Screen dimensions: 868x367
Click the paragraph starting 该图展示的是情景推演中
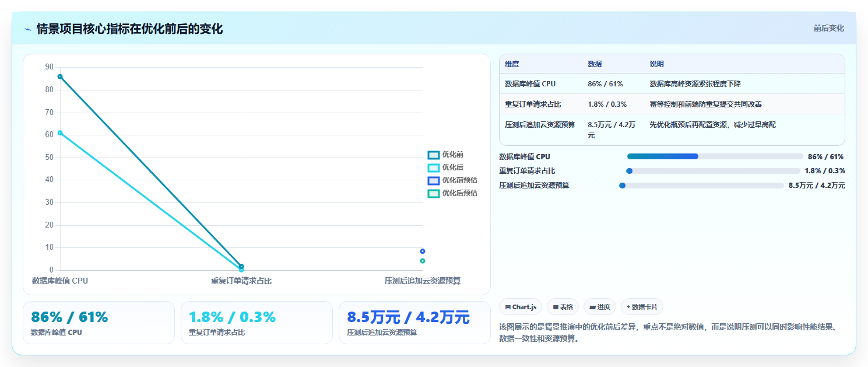click(670, 333)
